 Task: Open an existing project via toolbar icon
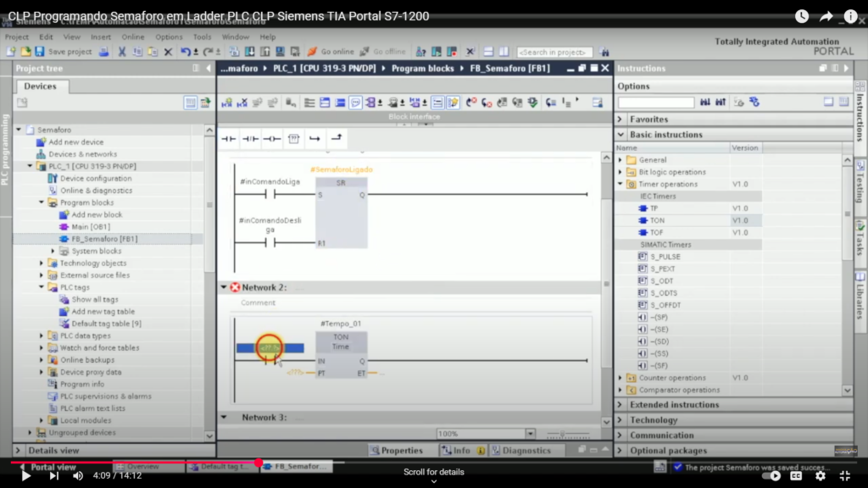click(25, 52)
